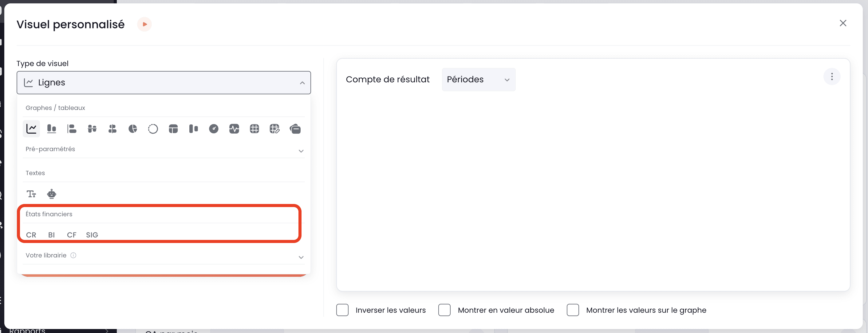Select the panel layout visual icon
868x333 pixels.
(173, 129)
